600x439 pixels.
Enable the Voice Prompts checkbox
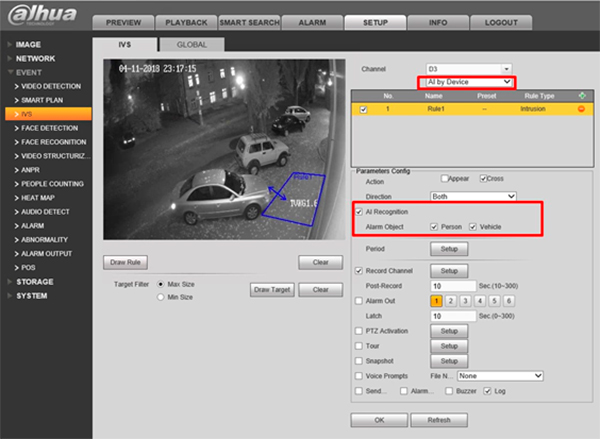[359, 376]
